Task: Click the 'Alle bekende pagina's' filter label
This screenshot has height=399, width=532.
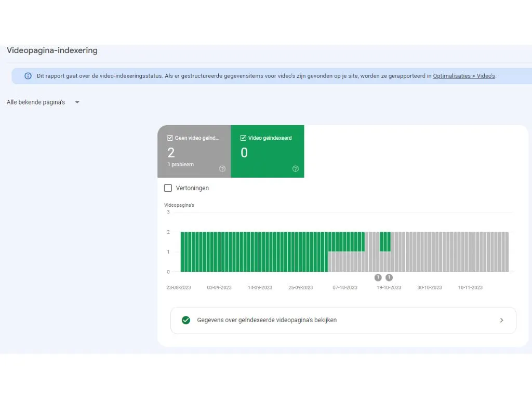Action: click(36, 102)
